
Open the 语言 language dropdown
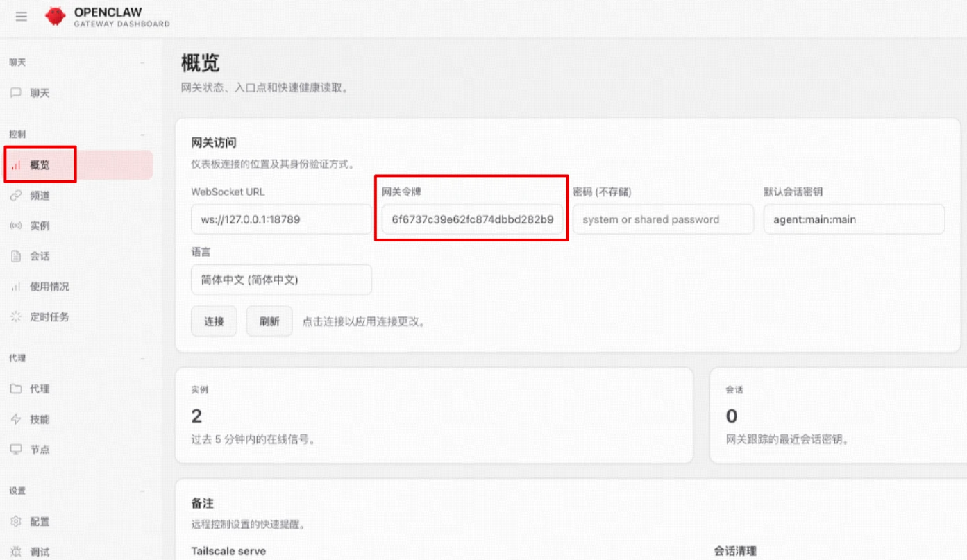[281, 280]
